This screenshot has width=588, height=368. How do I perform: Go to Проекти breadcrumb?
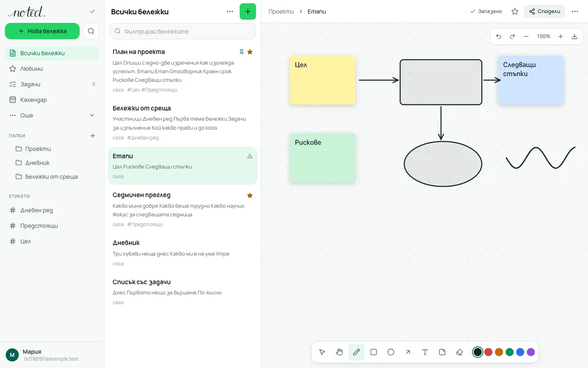point(281,11)
